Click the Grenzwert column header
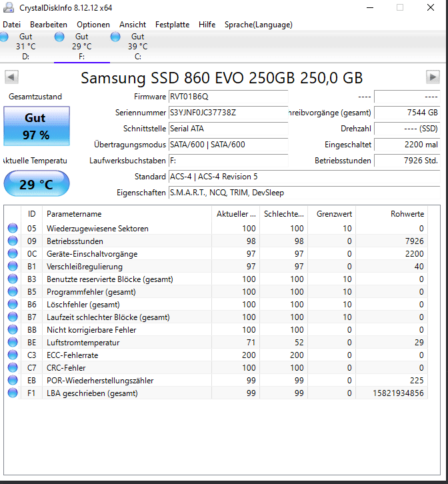The image size is (448, 484). coord(332,214)
